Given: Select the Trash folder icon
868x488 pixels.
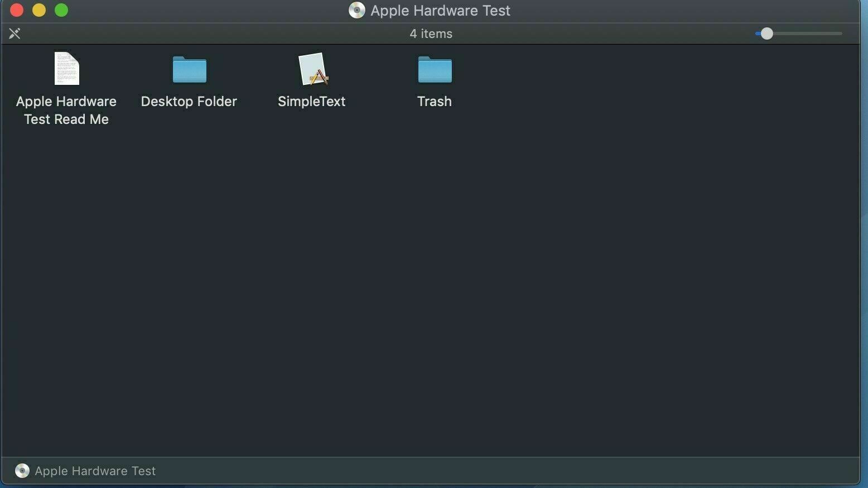Looking at the screenshot, I should [435, 69].
